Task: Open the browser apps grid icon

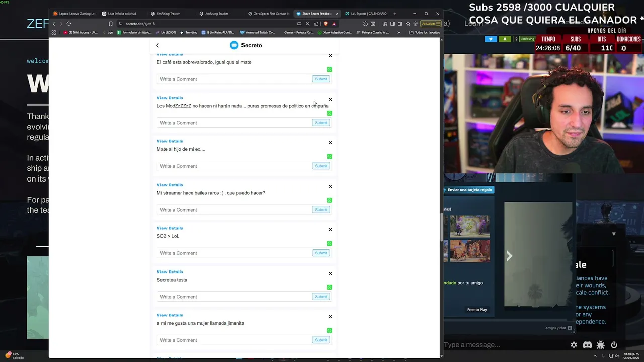Action: (x=54, y=33)
